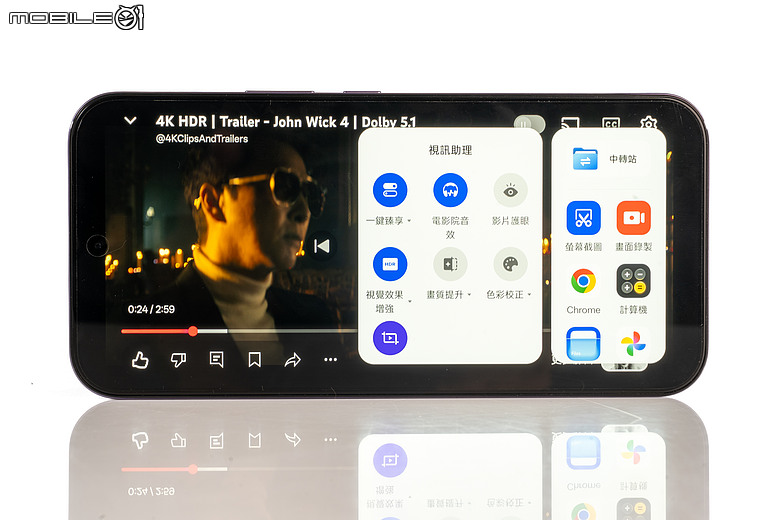
Task: Share the video with the arrow icon
Action: coord(293,359)
